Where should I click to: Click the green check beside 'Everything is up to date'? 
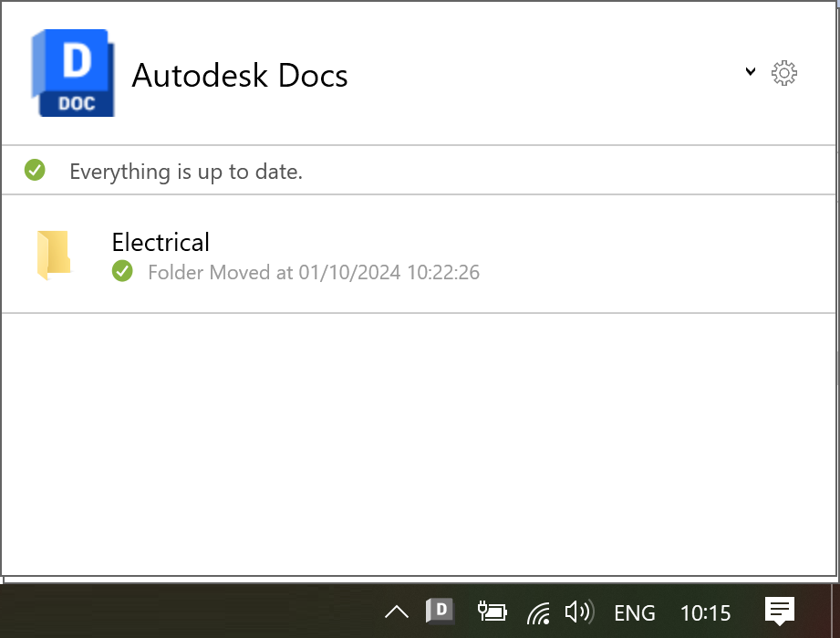pyautogui.click(x=35, y=170)
